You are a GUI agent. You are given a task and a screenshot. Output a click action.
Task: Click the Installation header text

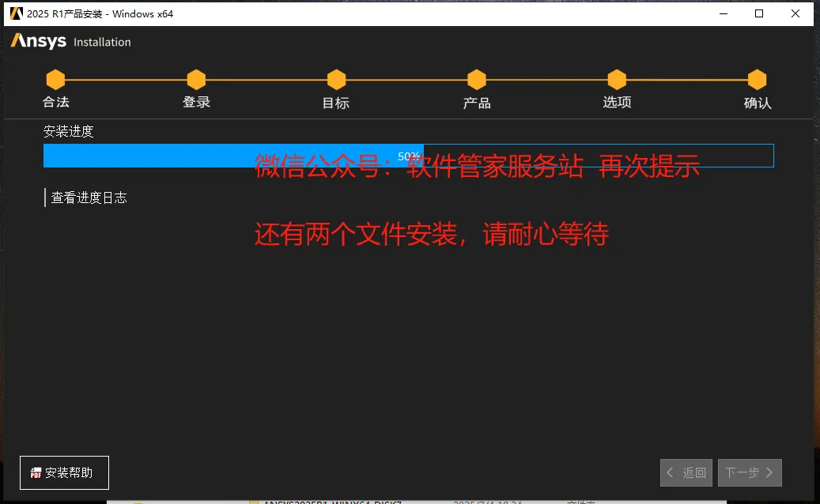[x=102, y=42]
